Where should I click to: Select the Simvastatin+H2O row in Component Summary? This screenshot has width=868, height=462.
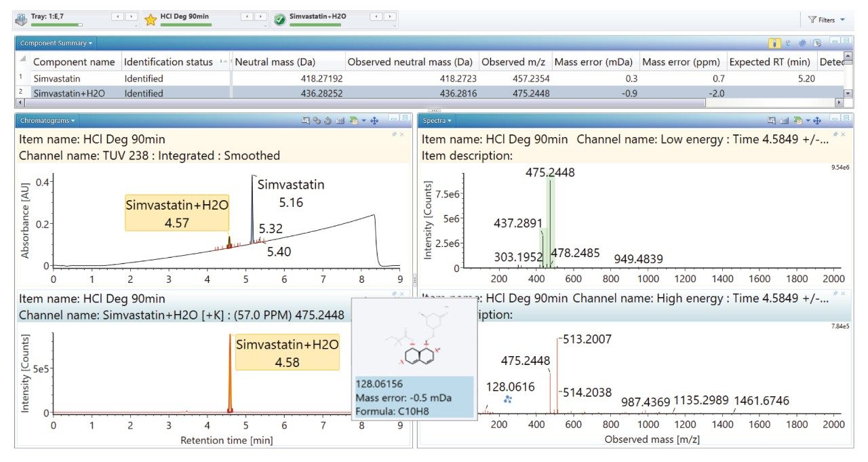429,93
